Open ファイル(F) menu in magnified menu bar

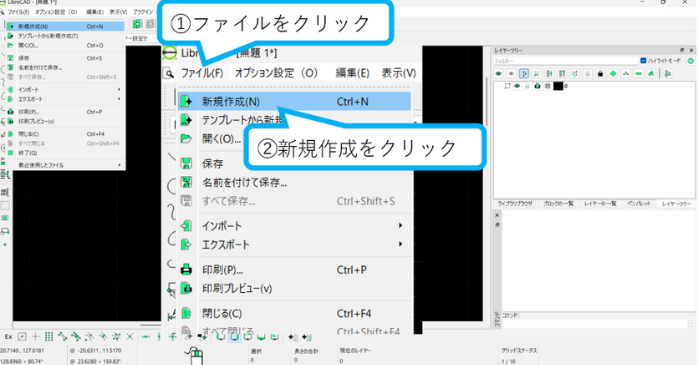point(202,73)
